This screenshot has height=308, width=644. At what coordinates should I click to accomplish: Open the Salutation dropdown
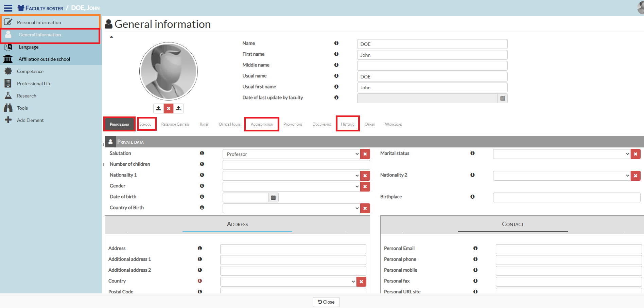[291, 154]
